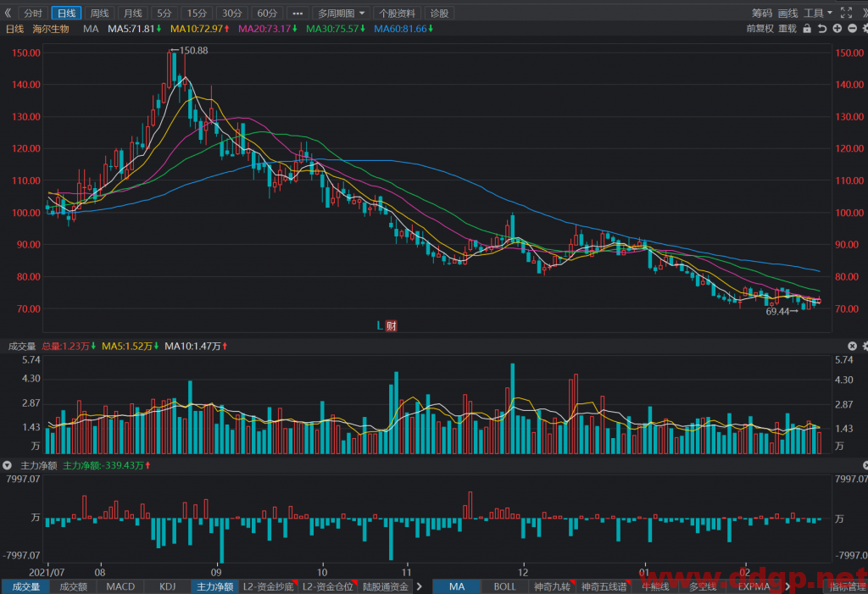Click the 海尔生物 stock name
This screenshot has height=594, width=868.
tap(51, 29)
